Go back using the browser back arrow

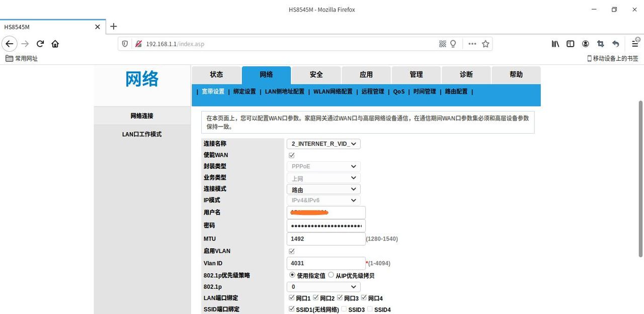coord(10,44)
